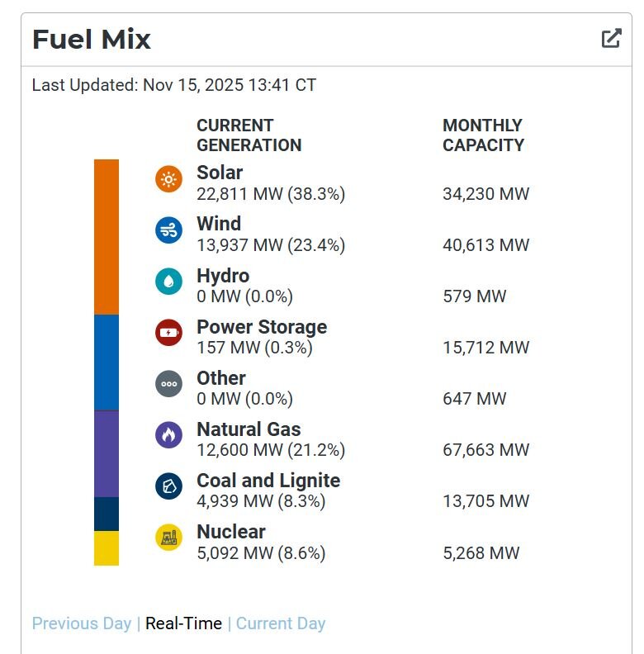Viewport: 644px width, 654px height.
Task: Click the Last Updated timestamp text
Action: click(x=173, y=85)
